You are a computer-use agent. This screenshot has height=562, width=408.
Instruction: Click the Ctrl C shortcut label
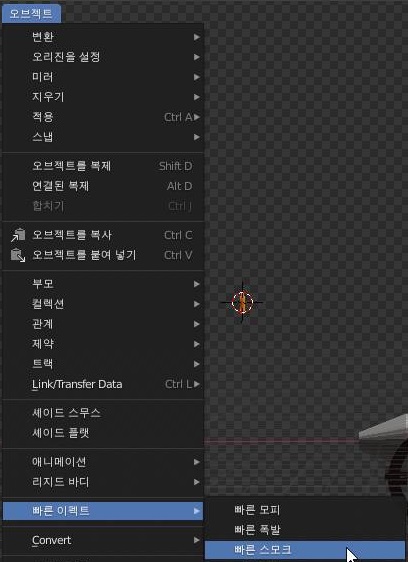tap(178, 235)
